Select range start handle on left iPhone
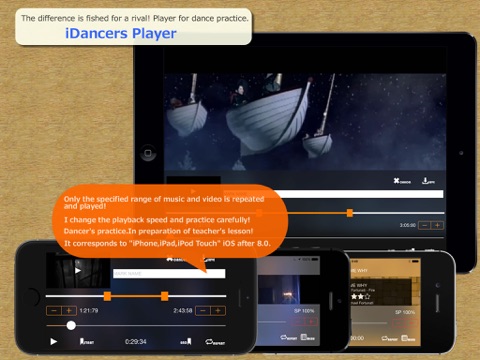Viewport: 480px width, 360px height. coord(107,296)
